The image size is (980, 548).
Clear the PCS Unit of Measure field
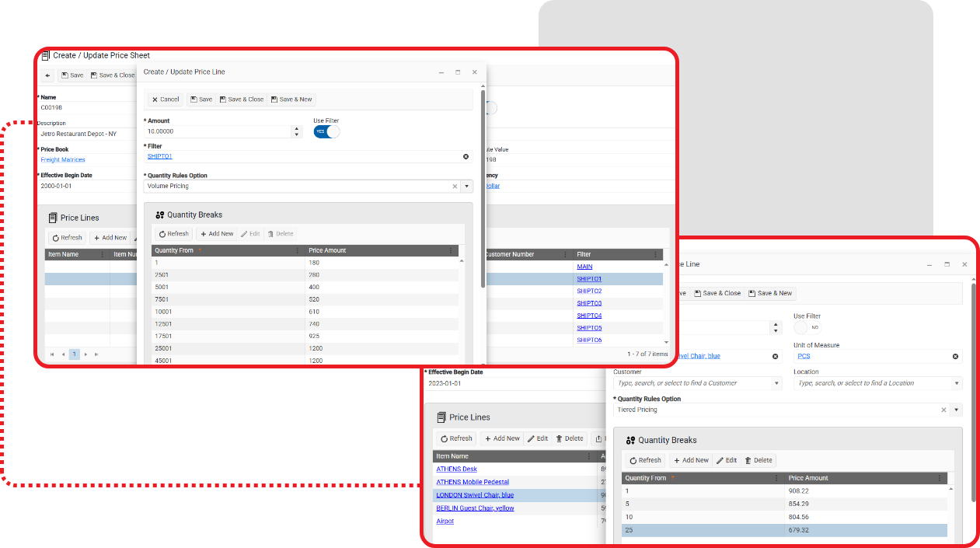(956, 356)
